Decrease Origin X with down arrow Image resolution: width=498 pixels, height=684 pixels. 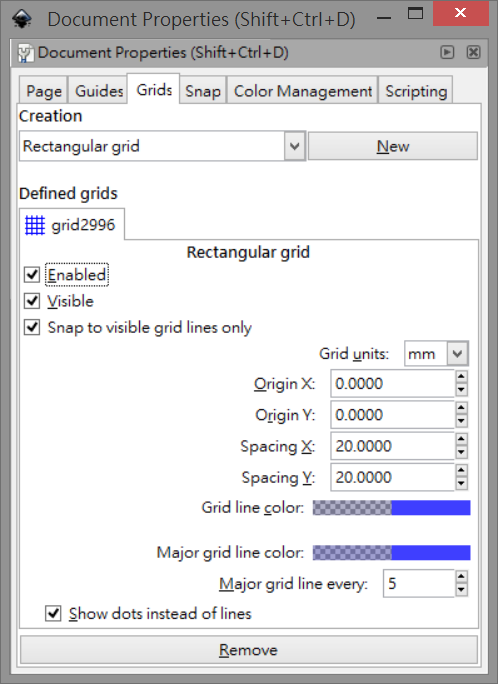tap(461, 390)
